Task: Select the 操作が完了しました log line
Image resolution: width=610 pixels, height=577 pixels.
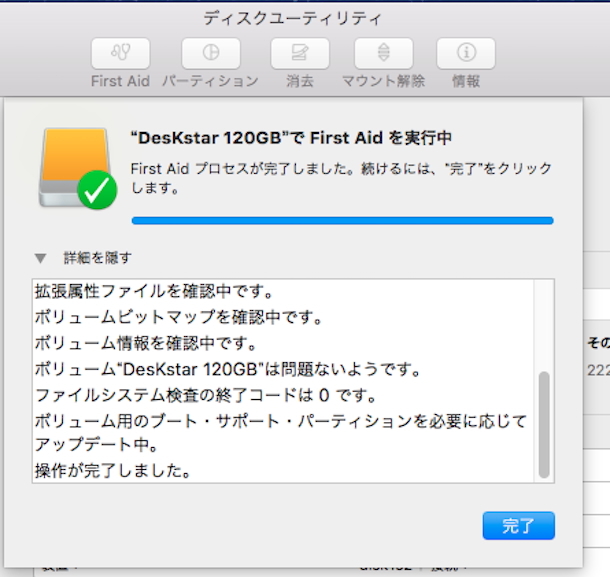Action: pyautogui.click(x=113, y=470)
